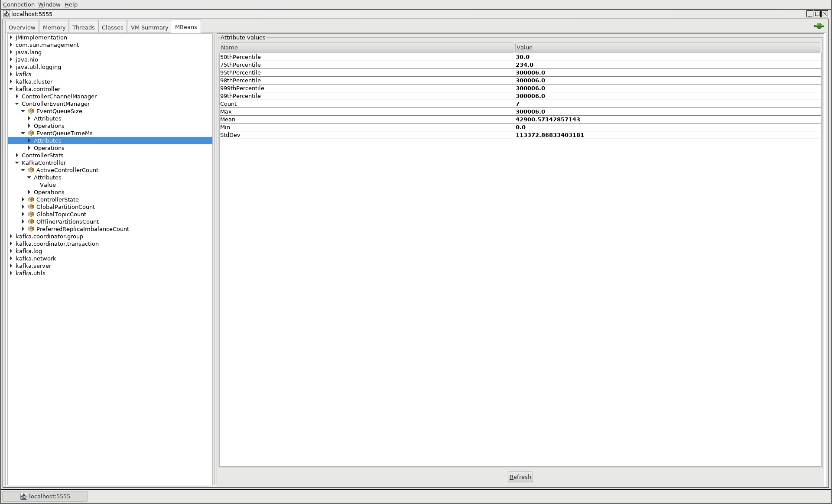This screenshot has height=504, width=832.
Task: Click the ActiveControllerCount MBean icon
Action: tap(31, 170)
